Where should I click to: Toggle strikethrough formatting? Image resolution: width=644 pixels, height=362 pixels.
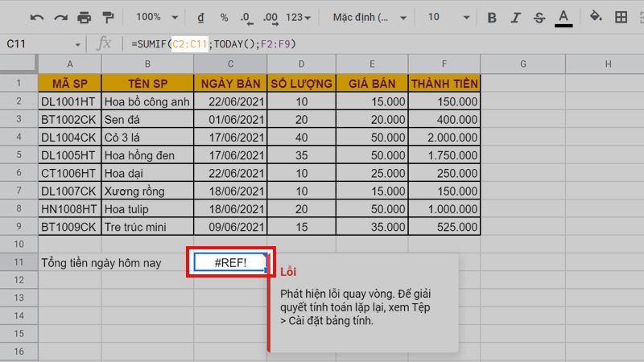(x=539, y=17)
